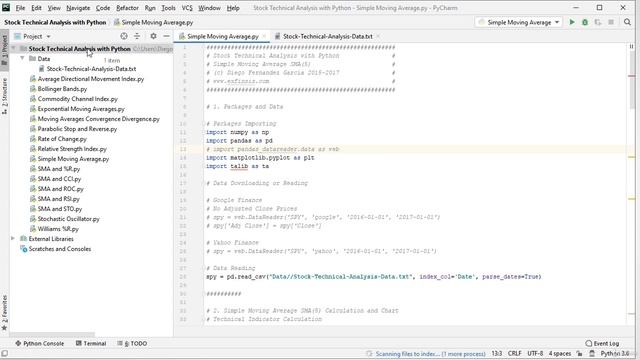Click the collapse all icon in Project panel
Viewport: 640px width, 360px height.
pos(137,36)
